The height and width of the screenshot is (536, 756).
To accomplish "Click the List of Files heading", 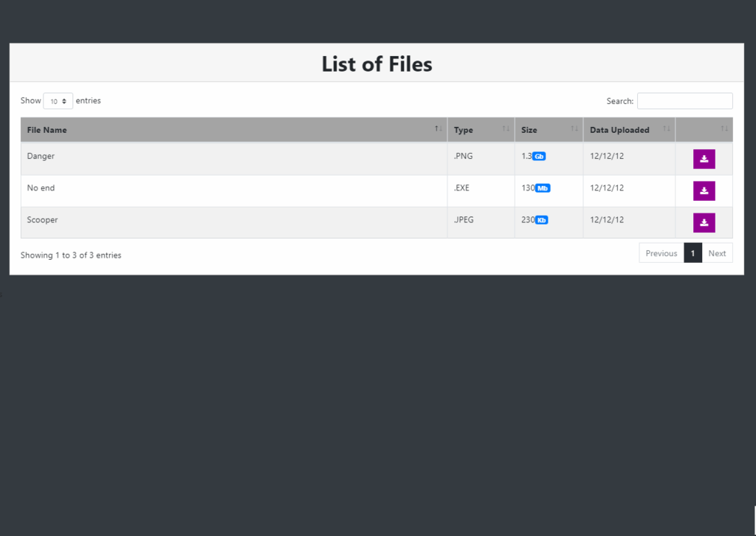I will [x=377, y=64].
